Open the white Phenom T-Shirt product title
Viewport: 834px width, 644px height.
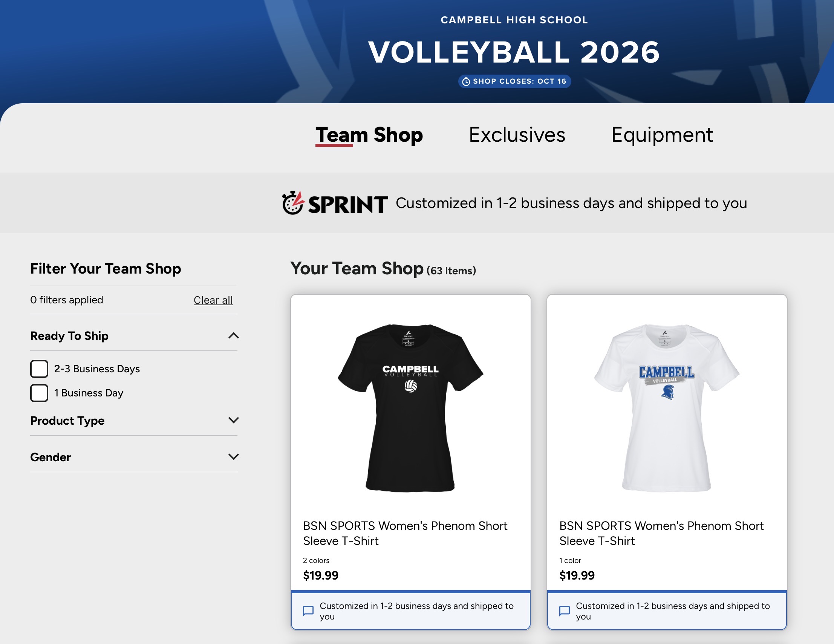pyautogui.click(x=661, y=533)
